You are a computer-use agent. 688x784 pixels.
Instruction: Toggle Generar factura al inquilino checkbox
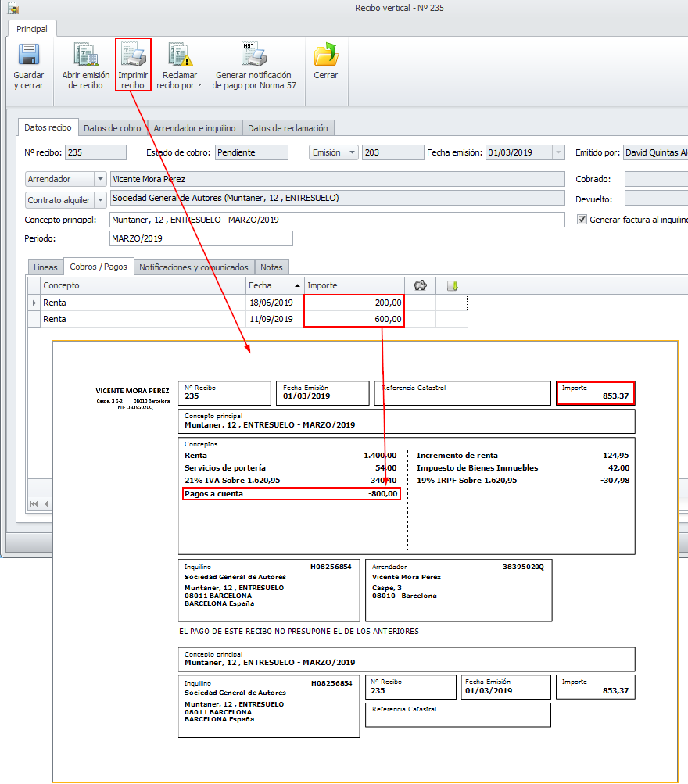[x=582, y=220]
